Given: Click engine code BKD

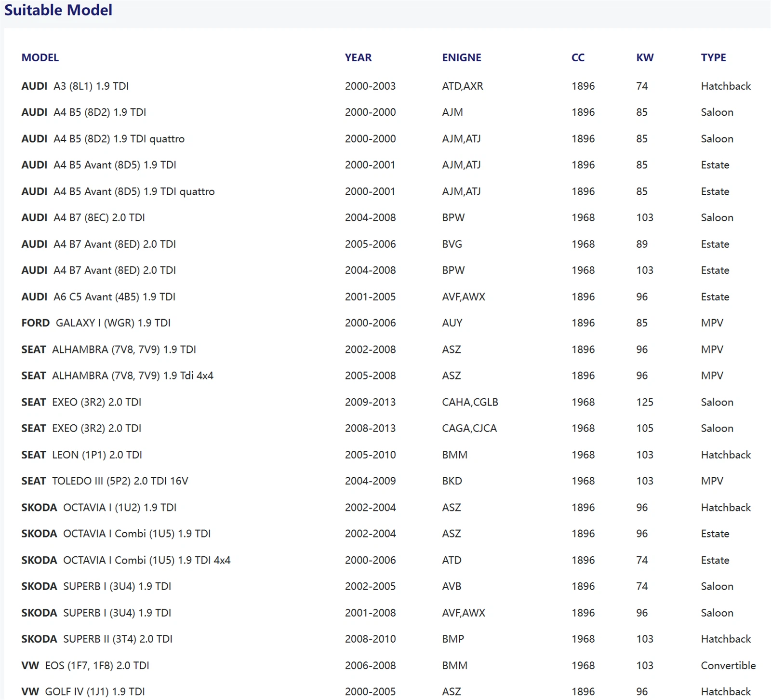Looking at the screenshot, I should 452,481.
